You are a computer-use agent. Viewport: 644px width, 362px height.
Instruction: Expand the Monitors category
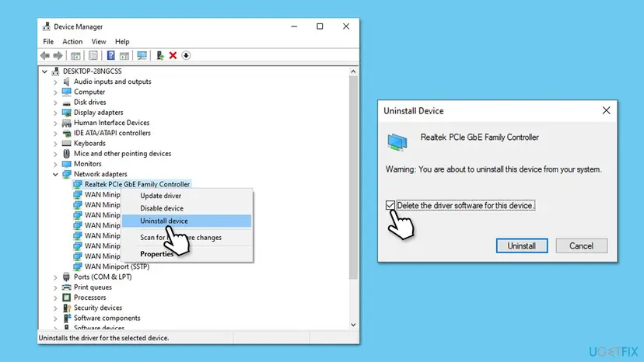coord(55,164)
